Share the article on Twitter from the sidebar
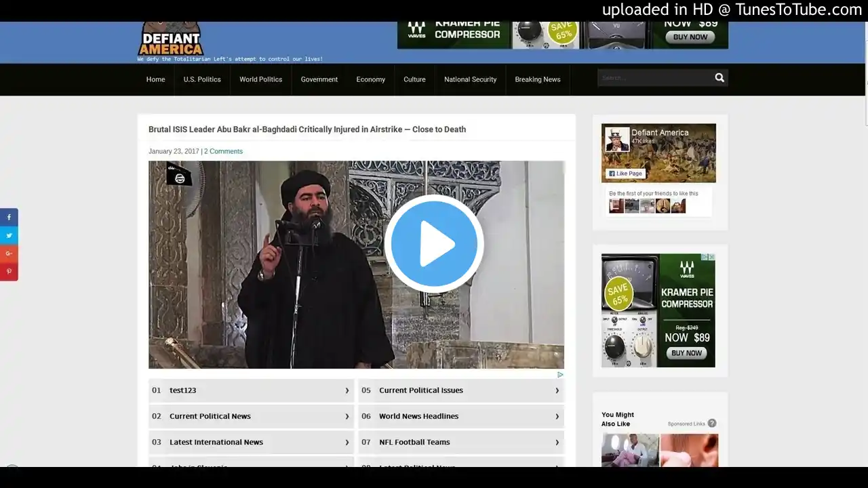The width and height of the screenshot is (868, 488). pyautogui.click(x=9, y=236)
